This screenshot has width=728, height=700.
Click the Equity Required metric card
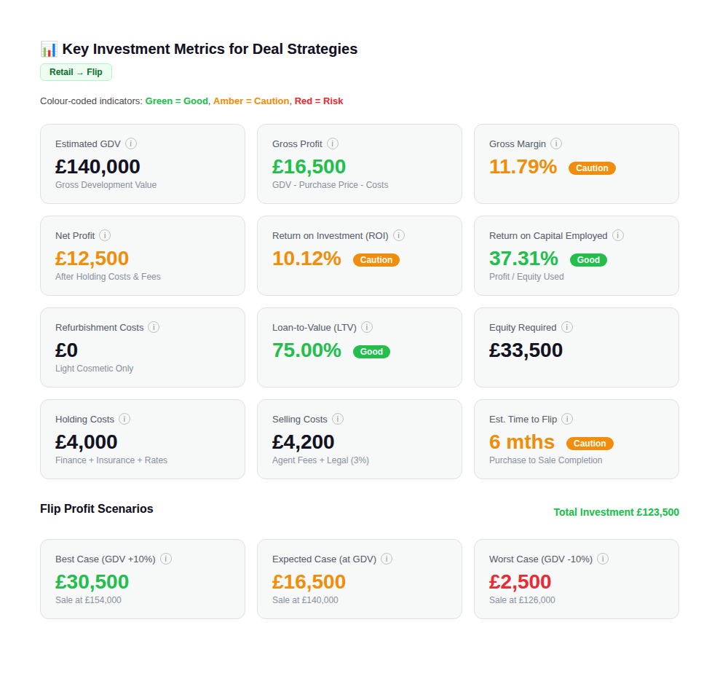576,347
